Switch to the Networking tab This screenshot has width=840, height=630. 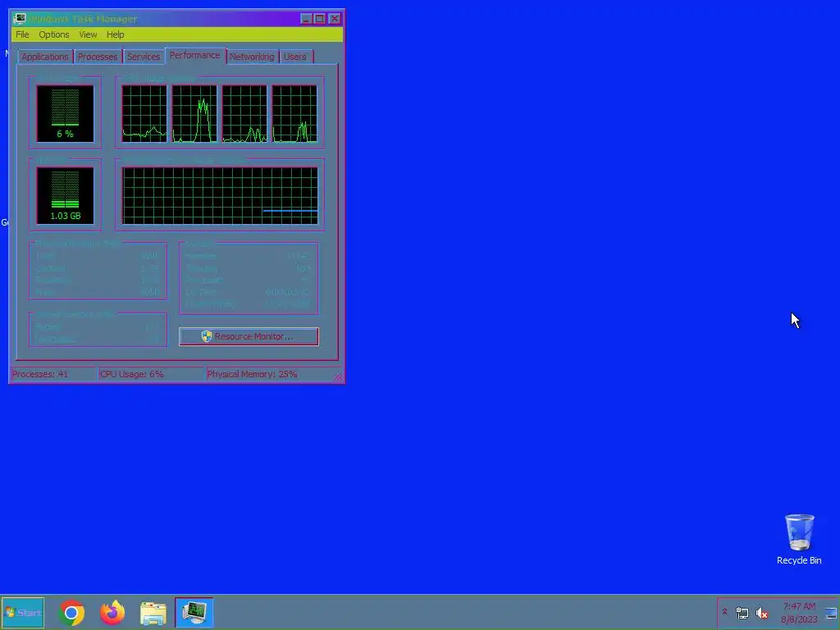[252, 57]
